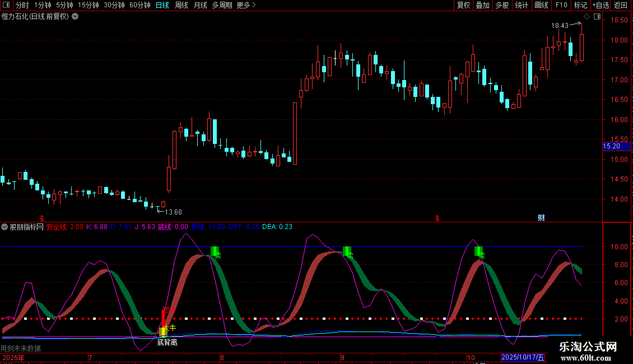Click the red S marker near September
This screenshot has height=364, width=633.
tap(437, 217)
